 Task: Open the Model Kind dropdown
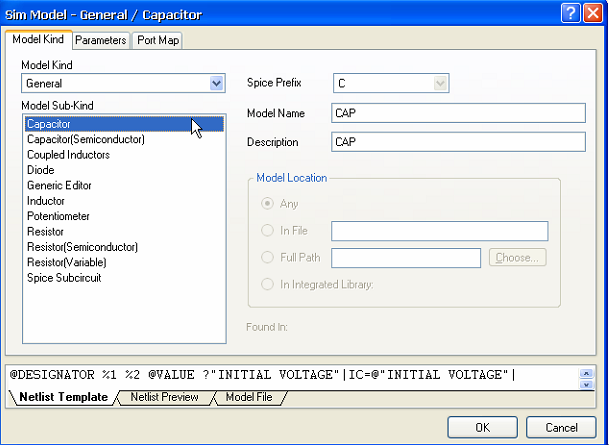tap(216, 83)
